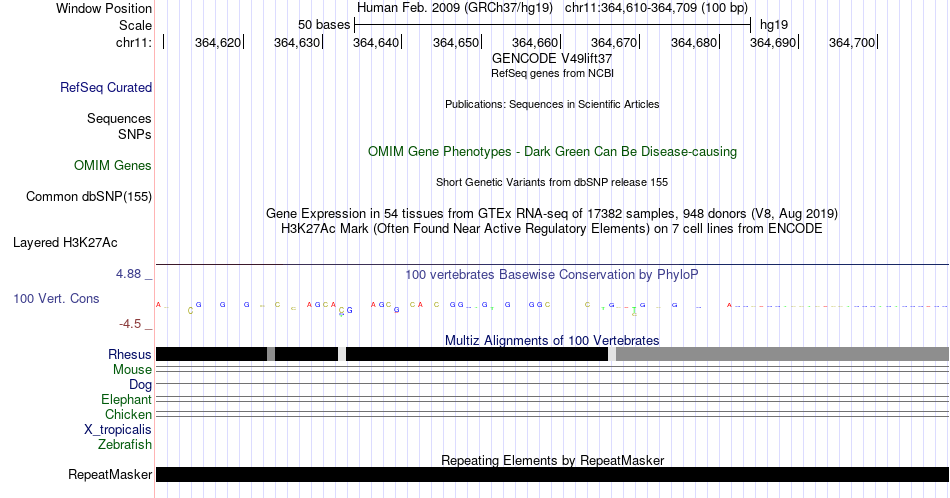The height and width of the screenshot is (498, 950).
Task: Click the H3K27Ac Mark ENCODE track title
Action: pyautogui.click(x=552, y=228)
